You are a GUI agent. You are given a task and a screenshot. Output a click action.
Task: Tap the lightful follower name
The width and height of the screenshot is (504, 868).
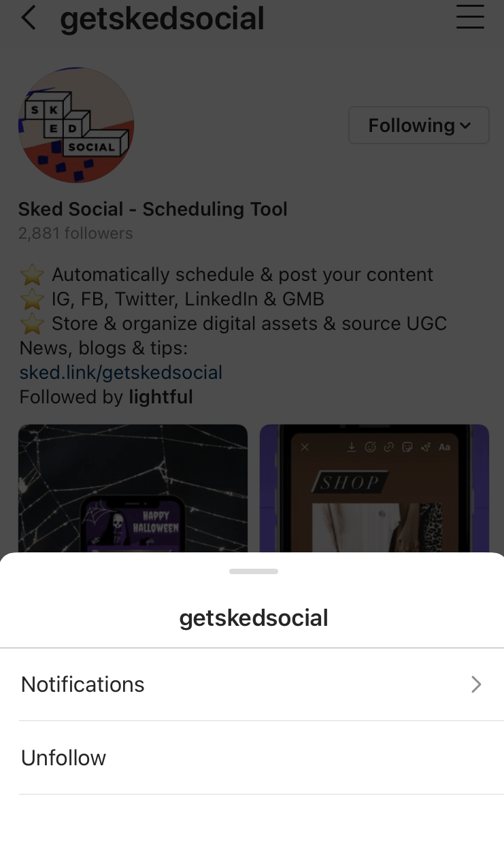[x=161, y=397]
